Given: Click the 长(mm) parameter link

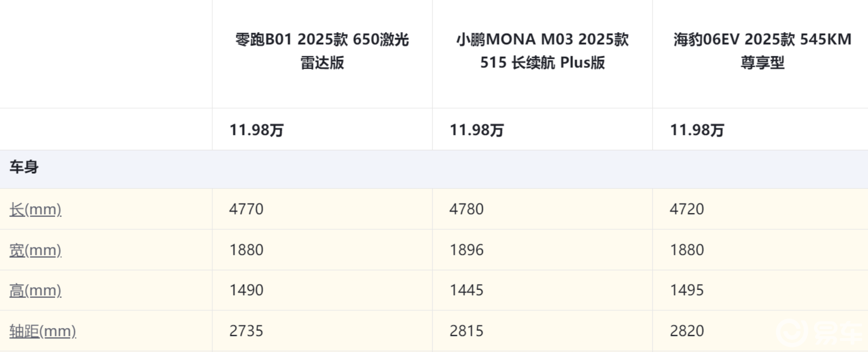Looking at the screenshot, I should (x=35, y=209).
